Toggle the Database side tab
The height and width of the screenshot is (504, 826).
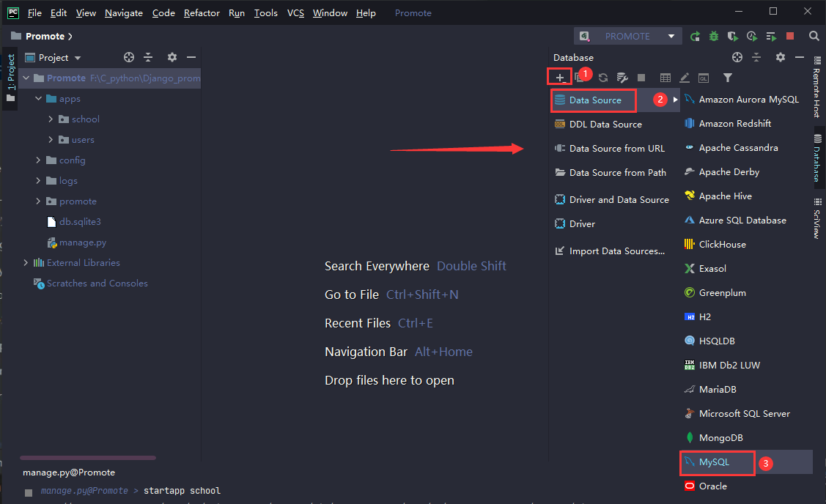point(817,157)
